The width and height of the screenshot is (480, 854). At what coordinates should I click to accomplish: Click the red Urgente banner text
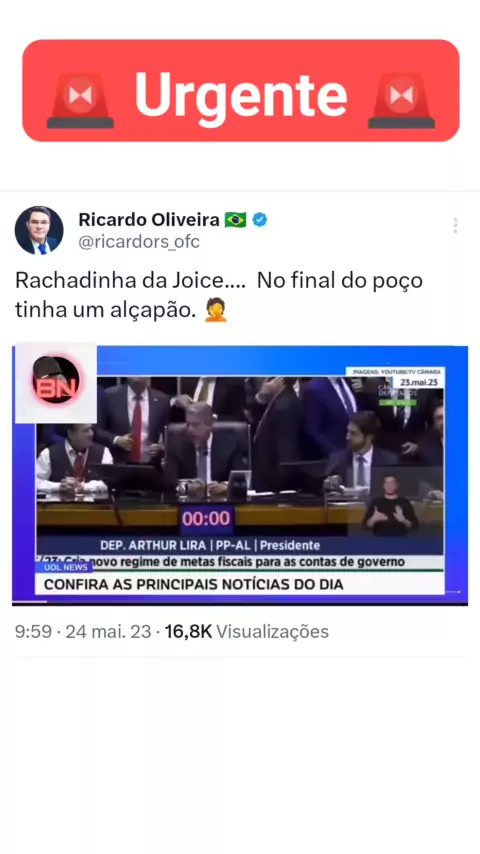tap(241, 95)
